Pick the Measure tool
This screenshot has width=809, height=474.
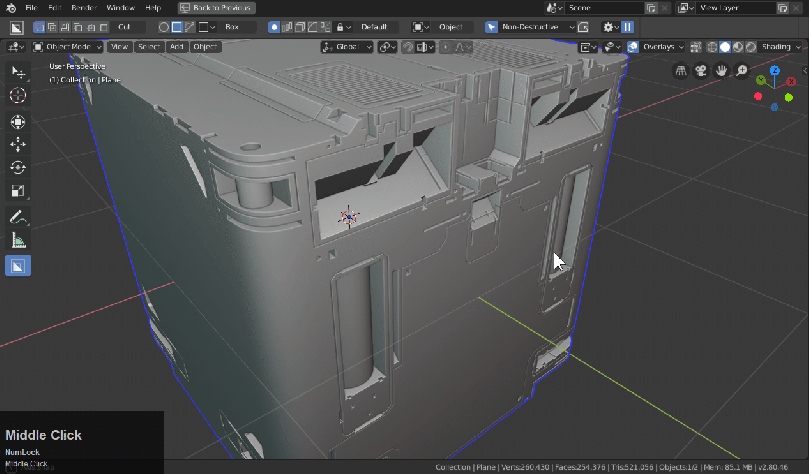click(18, 241)
